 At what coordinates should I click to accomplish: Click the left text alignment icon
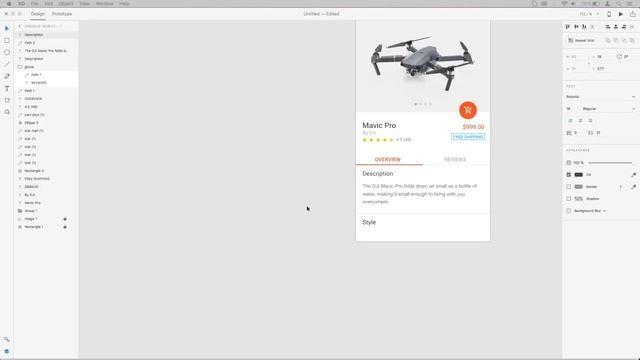pos(570,121)
